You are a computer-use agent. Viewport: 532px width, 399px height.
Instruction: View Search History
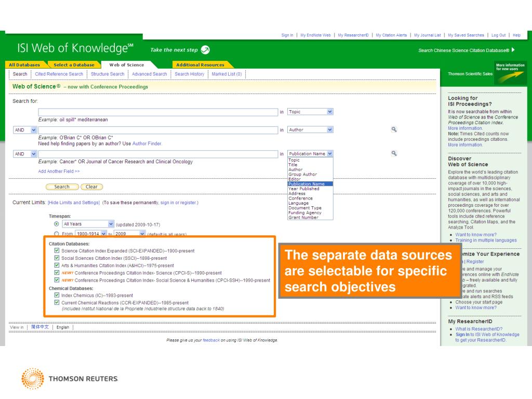click(189, 74)
